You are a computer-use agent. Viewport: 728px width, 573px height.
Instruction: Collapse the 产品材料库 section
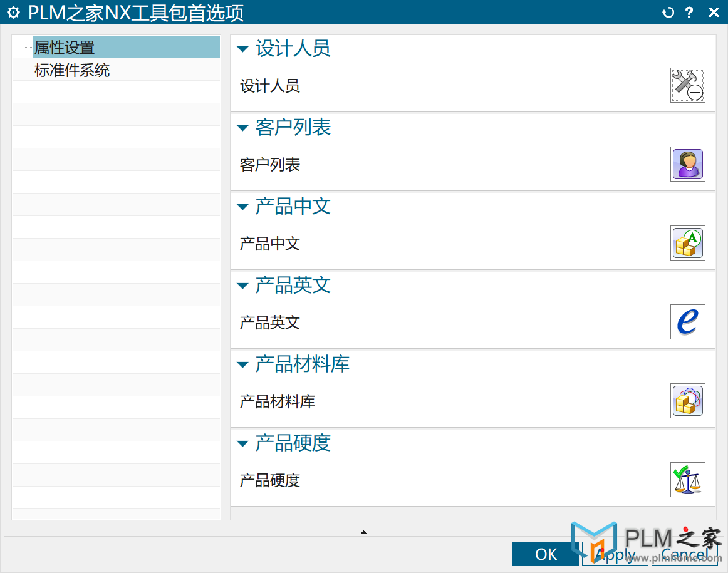click(x=242, y=364)
